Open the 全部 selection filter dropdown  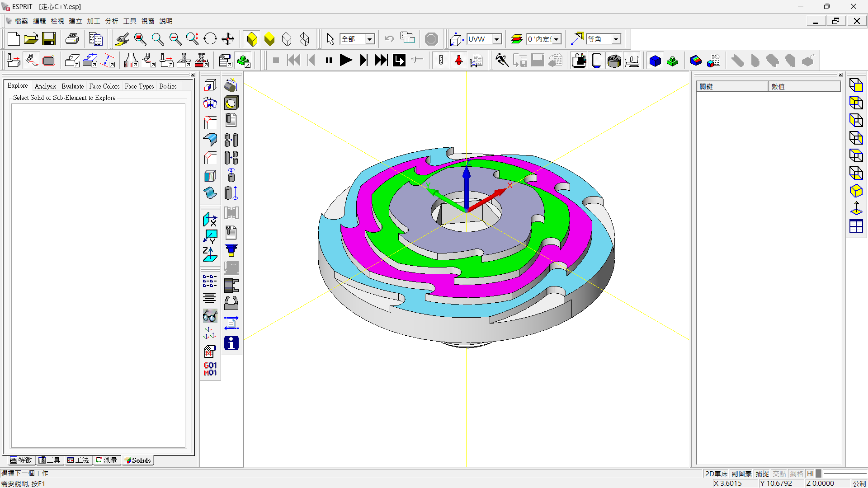point(369,39)
